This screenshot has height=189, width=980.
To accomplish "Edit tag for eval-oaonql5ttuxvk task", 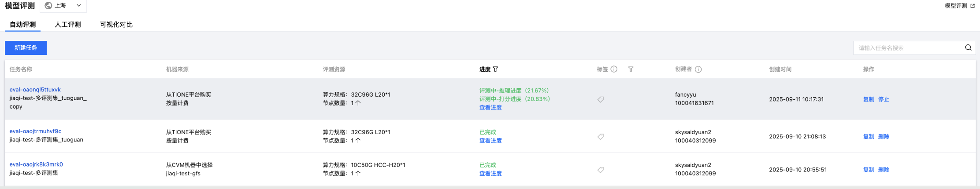I will click(x=601, y=100).
